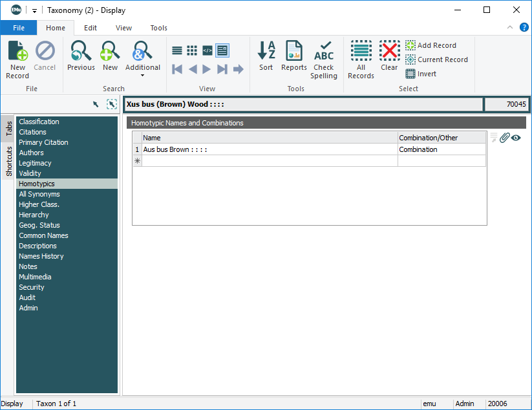Screen dimensions: 532x410
Task: Toggle the eye view icon beside grid
Action: tap(516, 138)
